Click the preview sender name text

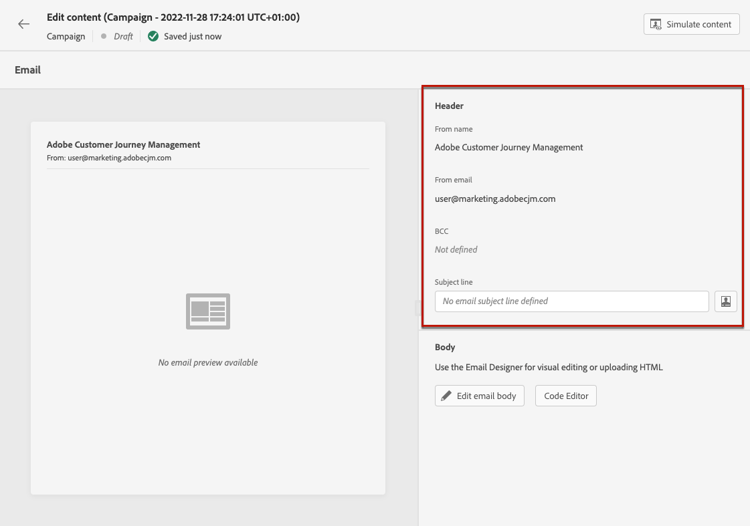123,144
